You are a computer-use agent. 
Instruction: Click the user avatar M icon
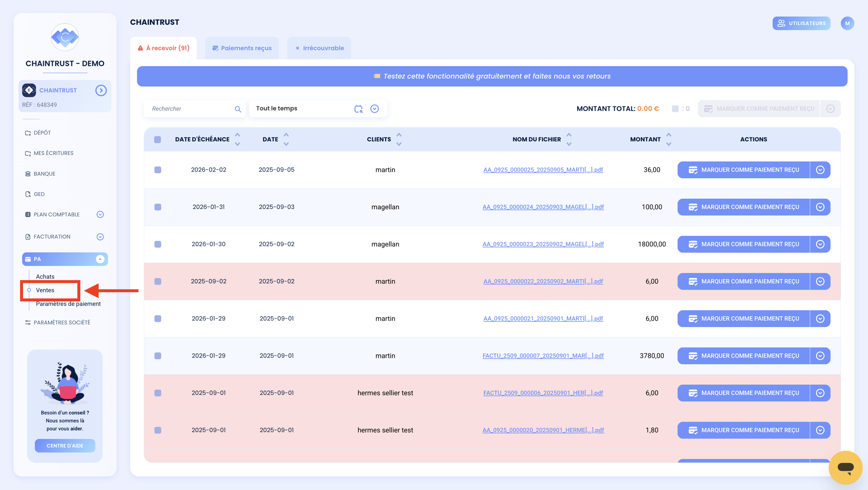(847, 23)
